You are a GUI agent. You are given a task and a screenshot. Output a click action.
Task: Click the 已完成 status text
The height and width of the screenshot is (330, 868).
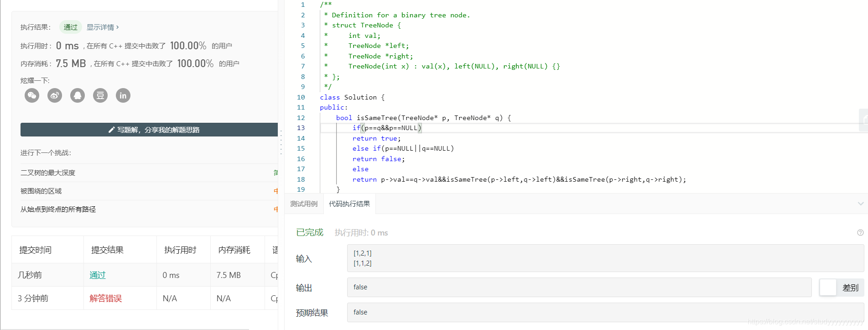pyautogui.click(x=310, y=233)
